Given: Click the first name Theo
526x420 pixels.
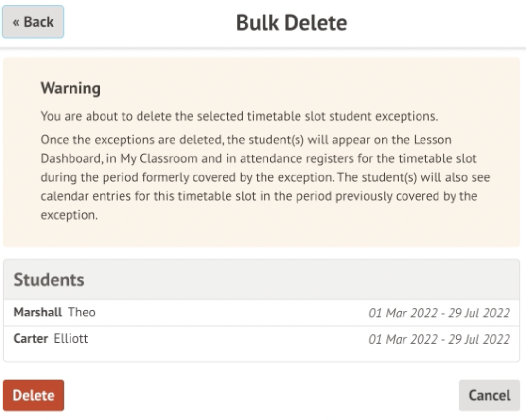Looking at the screenshot, I should 82,313.
